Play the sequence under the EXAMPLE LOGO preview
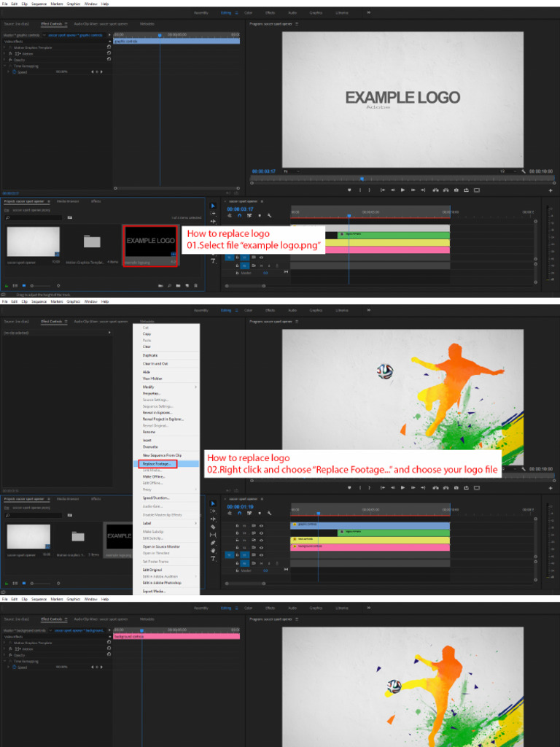Viewport: 560px width, 747px height. pyautogui.click(x=402, y=190)
